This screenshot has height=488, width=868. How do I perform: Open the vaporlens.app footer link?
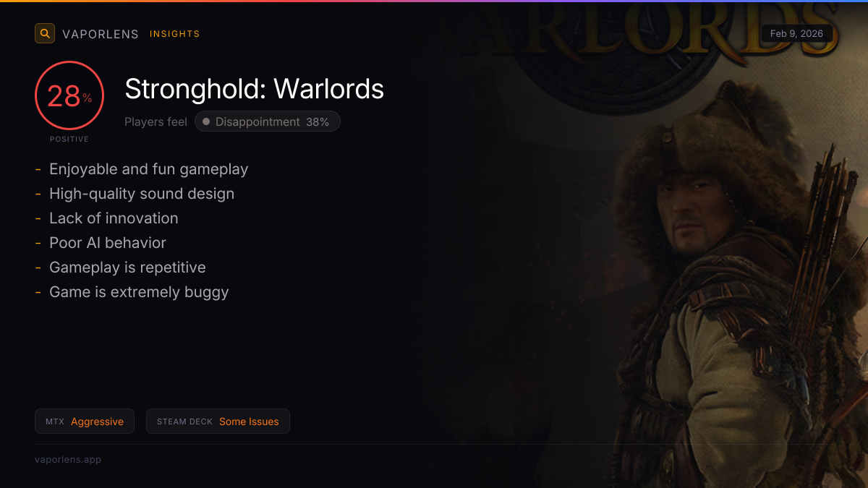tap(68, 460)
